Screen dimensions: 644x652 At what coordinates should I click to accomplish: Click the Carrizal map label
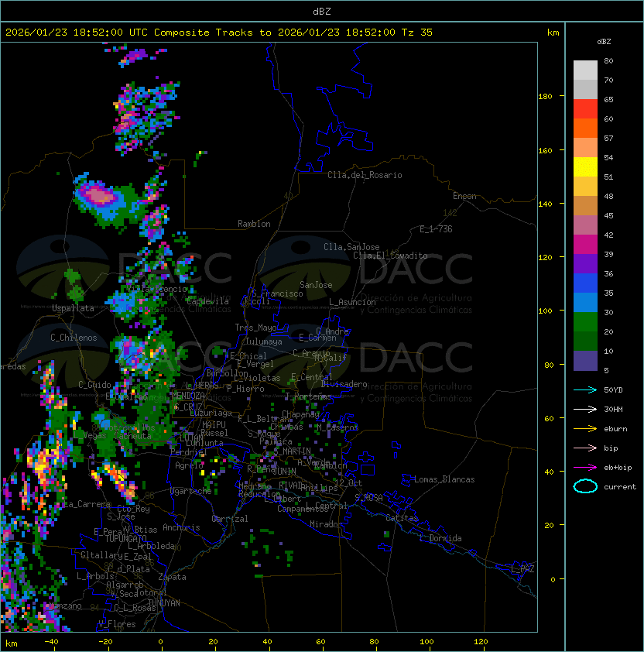(230, 519)
